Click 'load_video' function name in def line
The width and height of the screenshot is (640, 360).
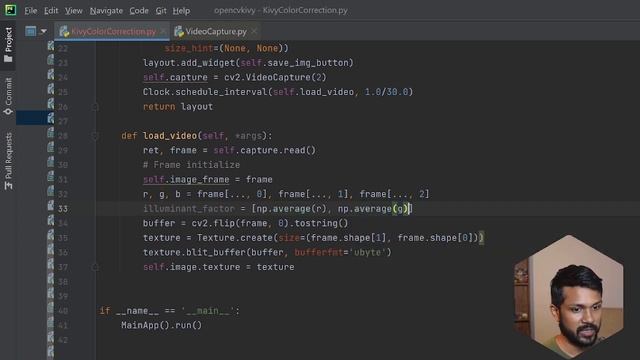pos(170,136)
